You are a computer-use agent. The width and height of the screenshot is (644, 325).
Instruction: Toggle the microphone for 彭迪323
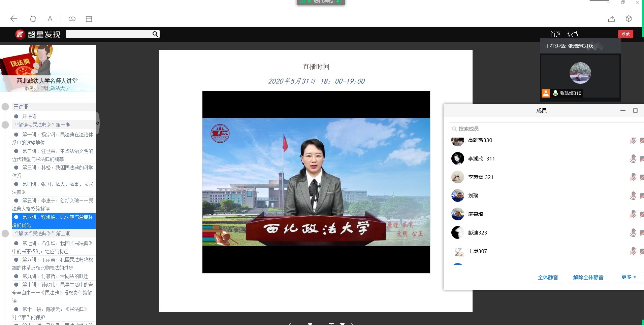point(633,232)
